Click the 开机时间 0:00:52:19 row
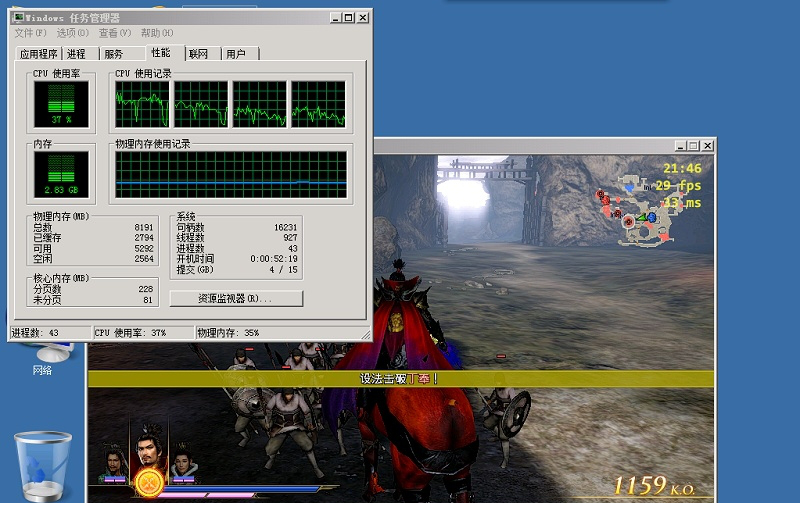Screen dimensions: 800x523 237,259
